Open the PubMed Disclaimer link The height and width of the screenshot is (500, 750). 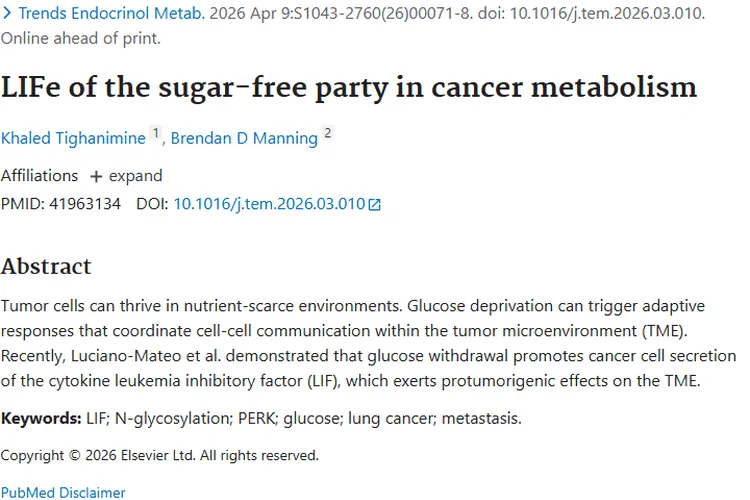tap(63, 492)
